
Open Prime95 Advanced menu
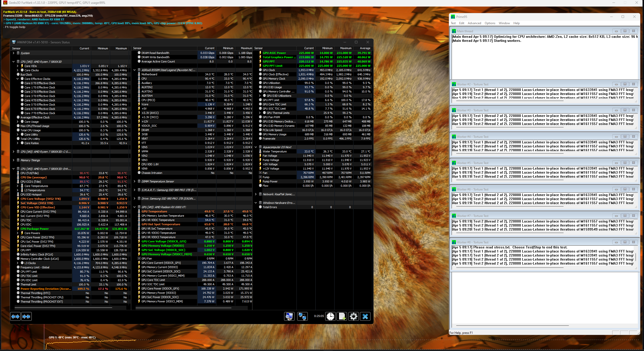pos(474,23)
